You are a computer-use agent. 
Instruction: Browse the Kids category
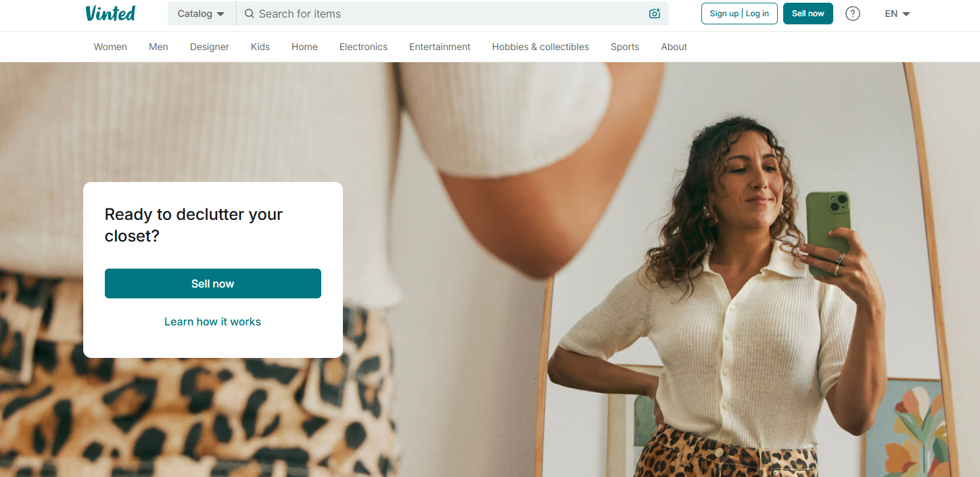tap(260, 47)
